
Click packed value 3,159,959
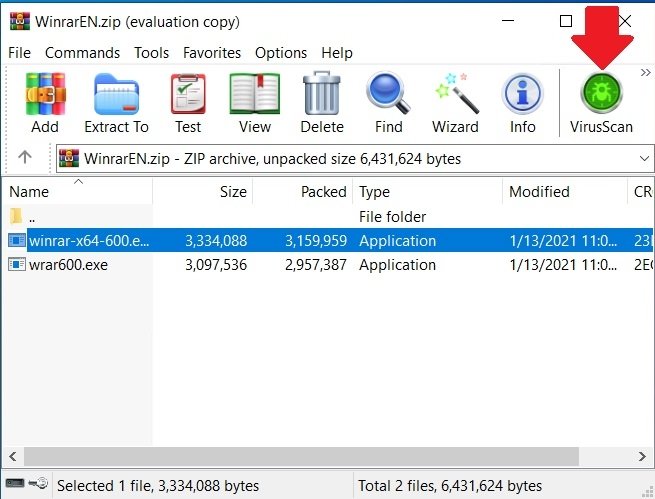click(x=316, y=241)
